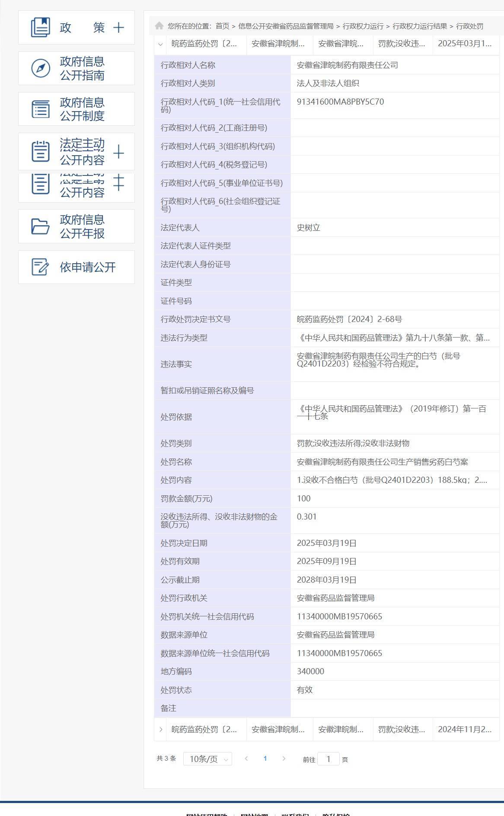The width and height of the screenshot is (504, 816).
Task: Go to 首页 in breadcrumb
Action: tap(222, 26)
